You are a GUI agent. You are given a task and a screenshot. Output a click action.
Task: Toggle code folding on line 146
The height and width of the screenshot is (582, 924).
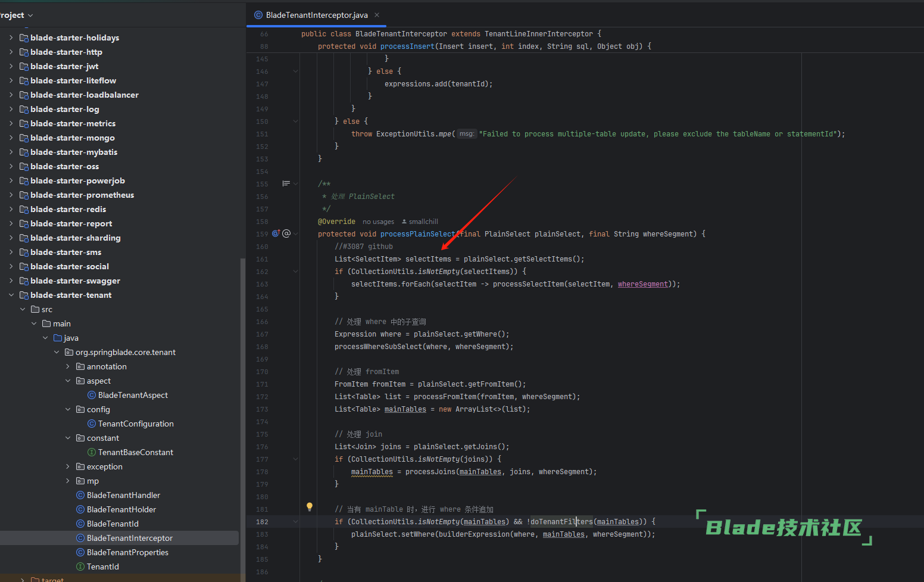(x=295, y=71)
